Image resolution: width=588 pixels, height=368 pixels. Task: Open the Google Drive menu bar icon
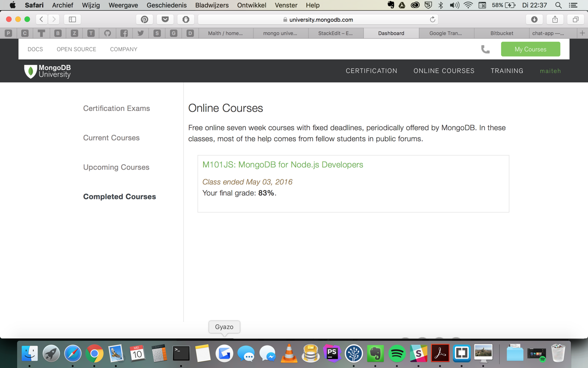402,5
